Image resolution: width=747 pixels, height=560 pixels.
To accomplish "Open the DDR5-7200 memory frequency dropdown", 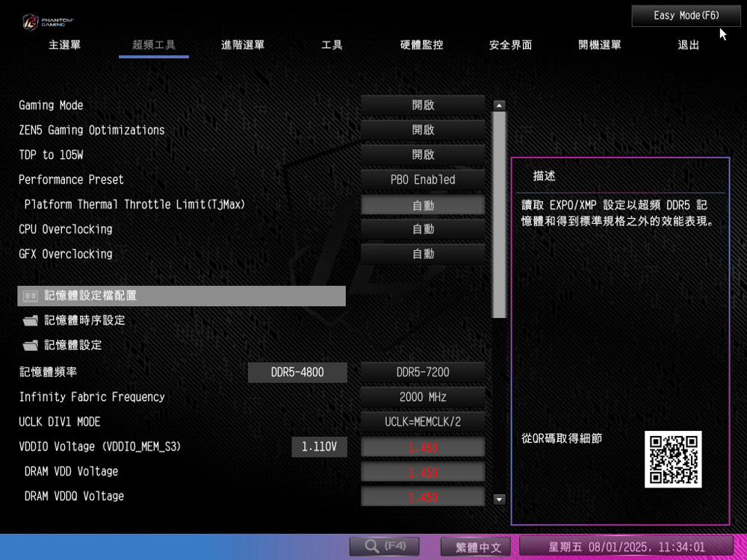I will (423, 373).
